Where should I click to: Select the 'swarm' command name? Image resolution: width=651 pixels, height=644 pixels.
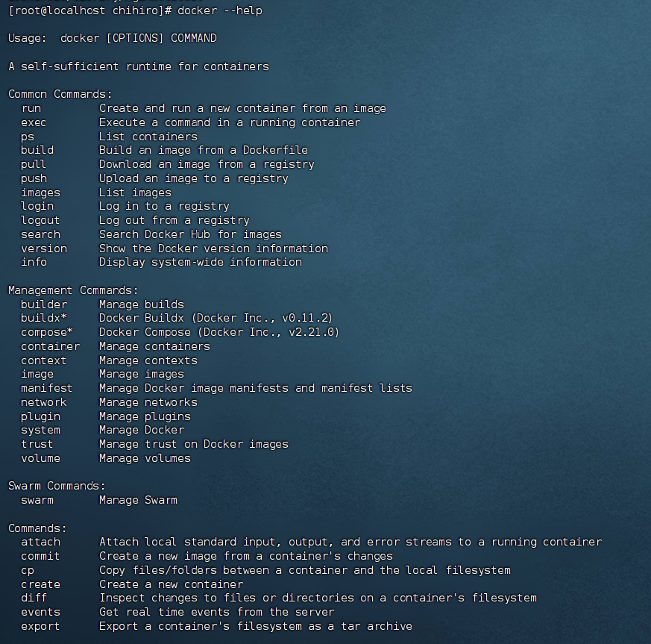37,500
